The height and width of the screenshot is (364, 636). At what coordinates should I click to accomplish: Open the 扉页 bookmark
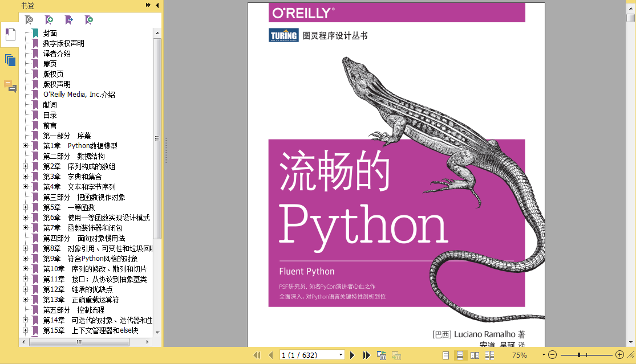point(50,64)
